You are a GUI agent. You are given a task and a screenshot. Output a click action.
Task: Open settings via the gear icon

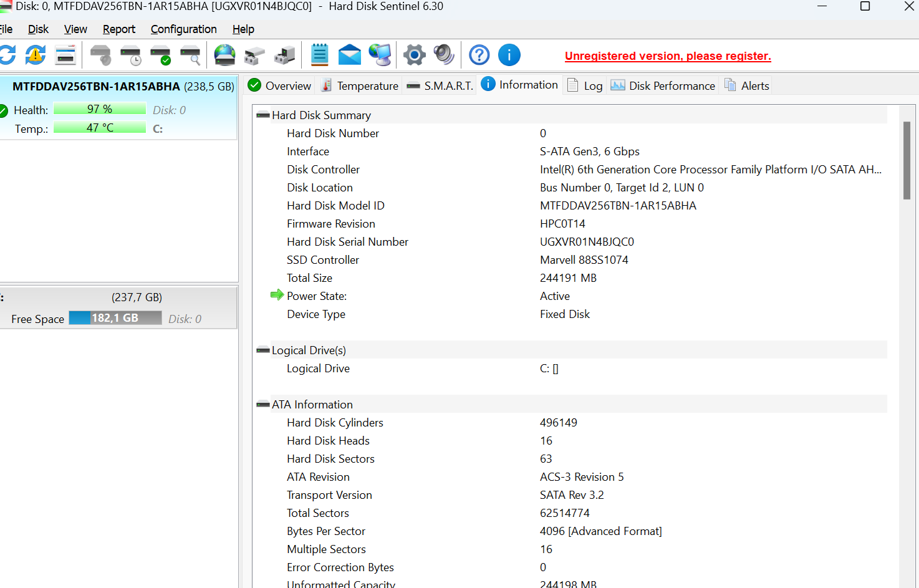click(x=414, y=55)
